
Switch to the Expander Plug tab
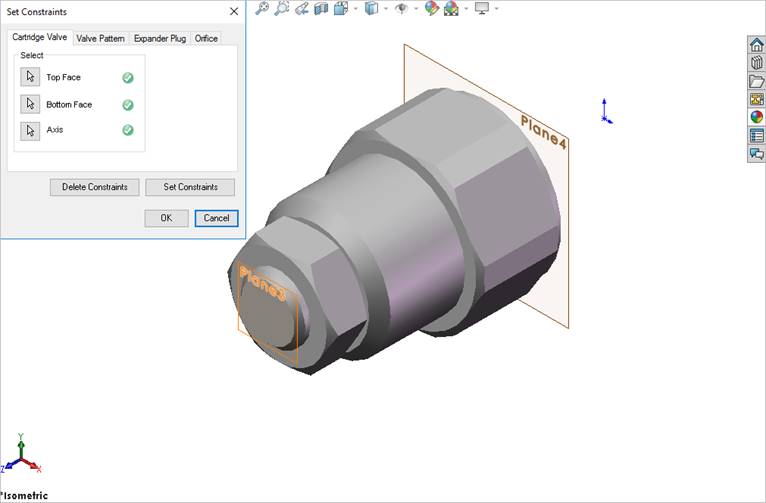coord(159,38)
